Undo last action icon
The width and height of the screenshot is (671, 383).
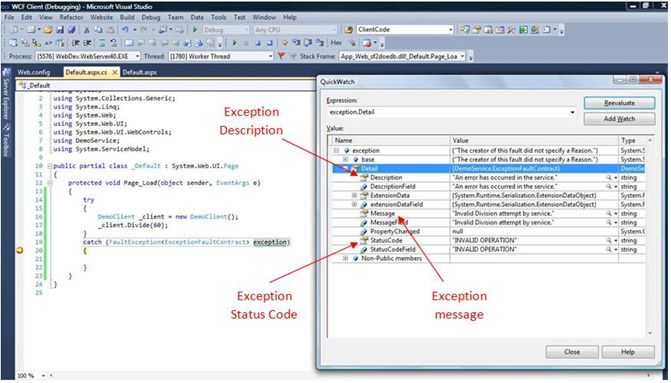click(x=125, y=30)
